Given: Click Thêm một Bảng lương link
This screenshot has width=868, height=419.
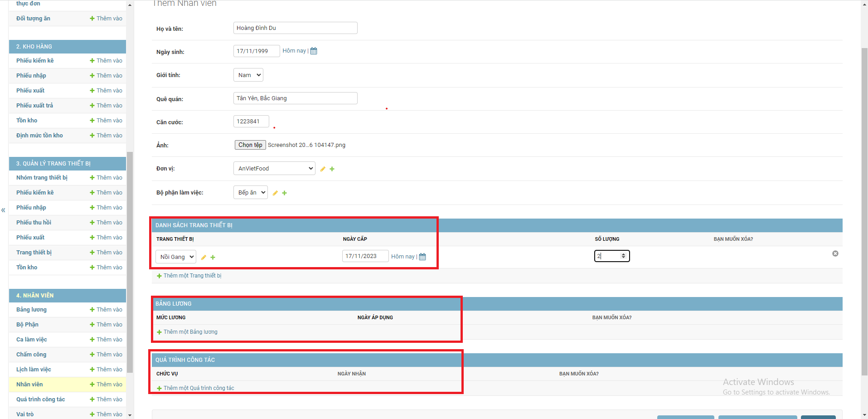Looking at the screenshot, I should click(190, 332).
